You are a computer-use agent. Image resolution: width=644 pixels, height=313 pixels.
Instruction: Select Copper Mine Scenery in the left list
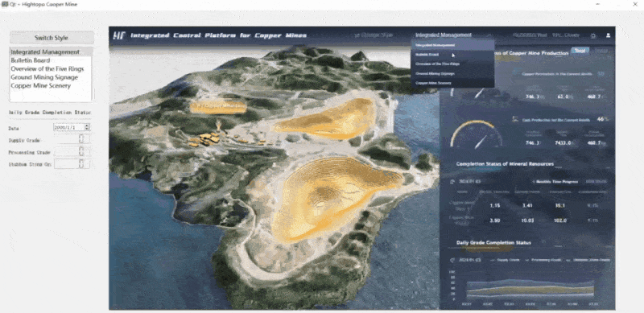51,85
